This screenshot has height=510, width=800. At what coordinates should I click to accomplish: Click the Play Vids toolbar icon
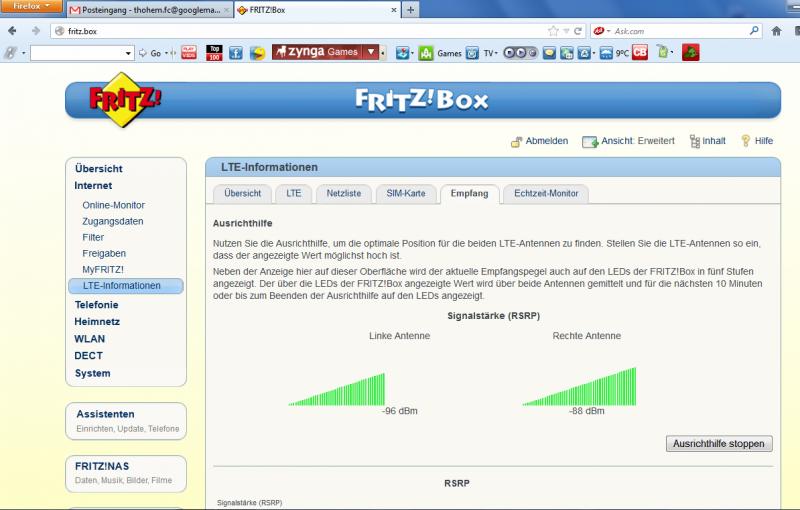pos(189,53)
